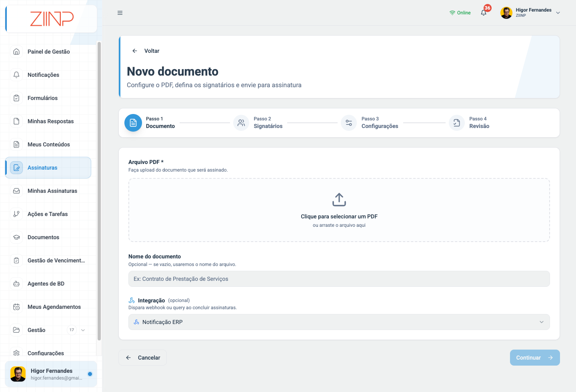Viewport: 576px width, 392px height.
Task: Click the Cancelar button
Action: [x=143, y=358]
